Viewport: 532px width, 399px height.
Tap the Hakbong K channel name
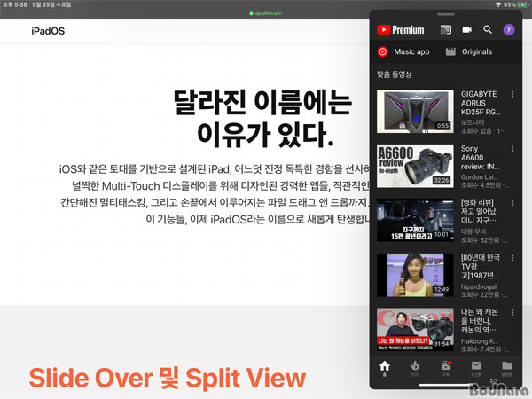(x=479, y=341)
